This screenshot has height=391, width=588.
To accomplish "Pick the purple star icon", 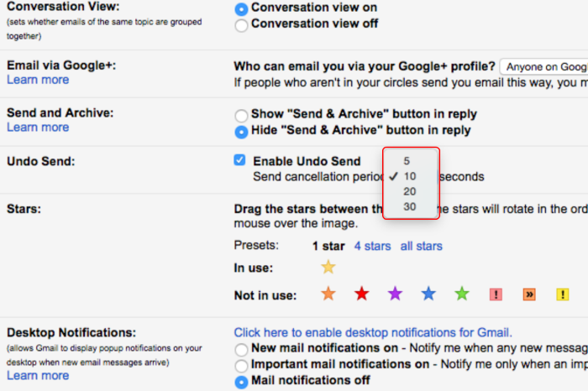I will [395, 294].
